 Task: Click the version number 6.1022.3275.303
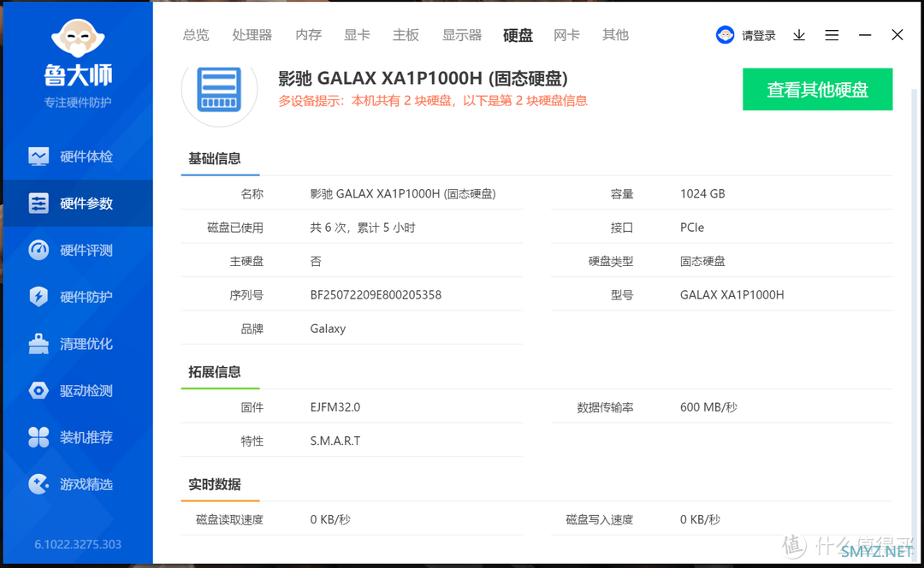78,544
